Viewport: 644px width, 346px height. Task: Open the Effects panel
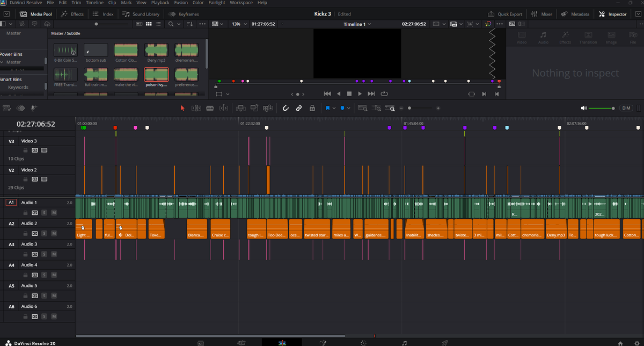[72, 14]
